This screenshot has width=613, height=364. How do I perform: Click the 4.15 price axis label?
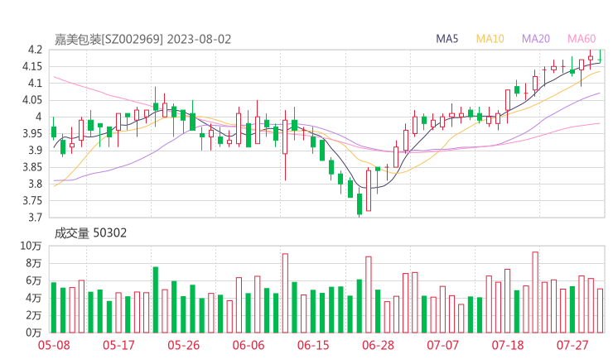click(x=32, y=66)
